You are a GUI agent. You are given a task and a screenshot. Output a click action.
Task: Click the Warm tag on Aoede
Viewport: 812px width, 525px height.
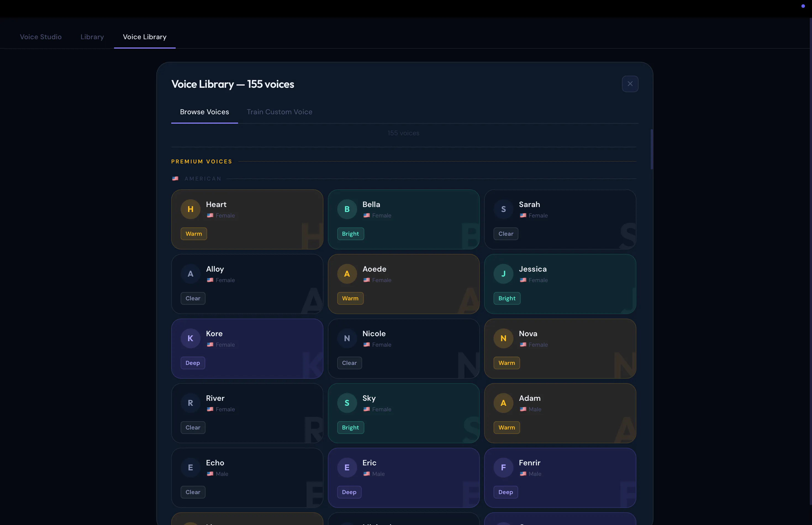pos(350,299)
